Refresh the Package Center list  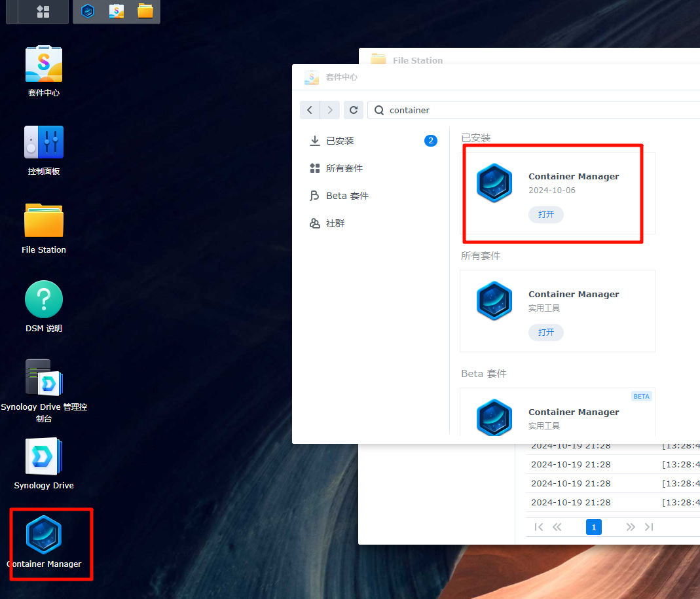click(353, 110)
